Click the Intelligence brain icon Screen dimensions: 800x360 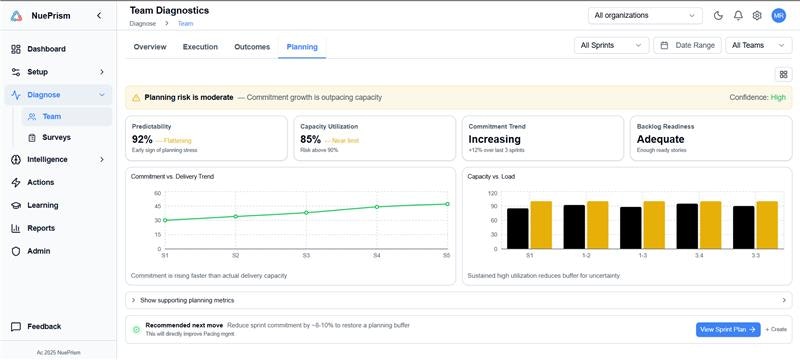pos(16,160)
